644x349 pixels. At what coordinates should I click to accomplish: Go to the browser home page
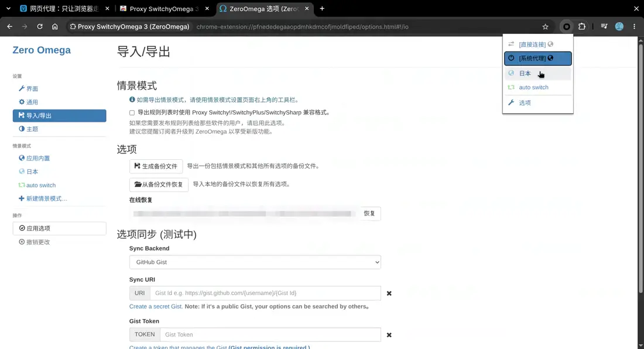tap(54, 27)
